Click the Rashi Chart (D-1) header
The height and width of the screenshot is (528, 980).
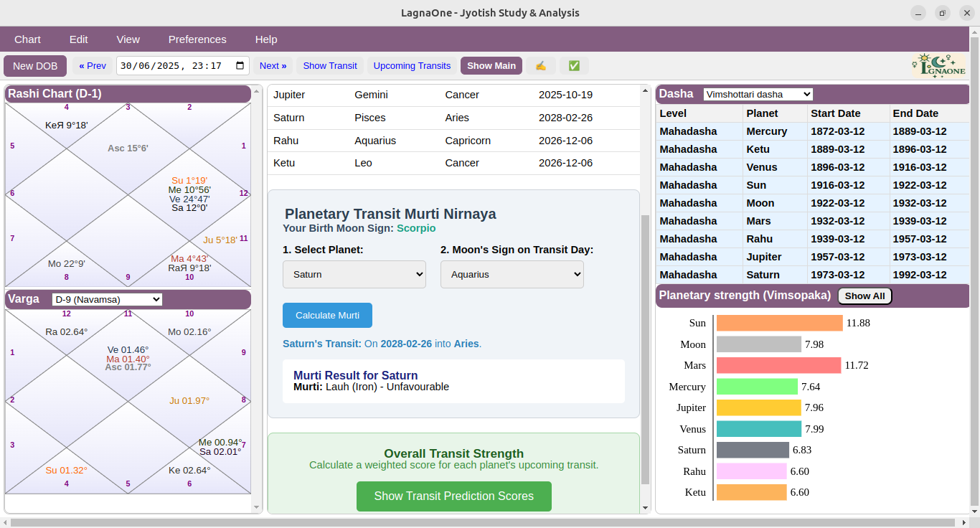(128, 94)
